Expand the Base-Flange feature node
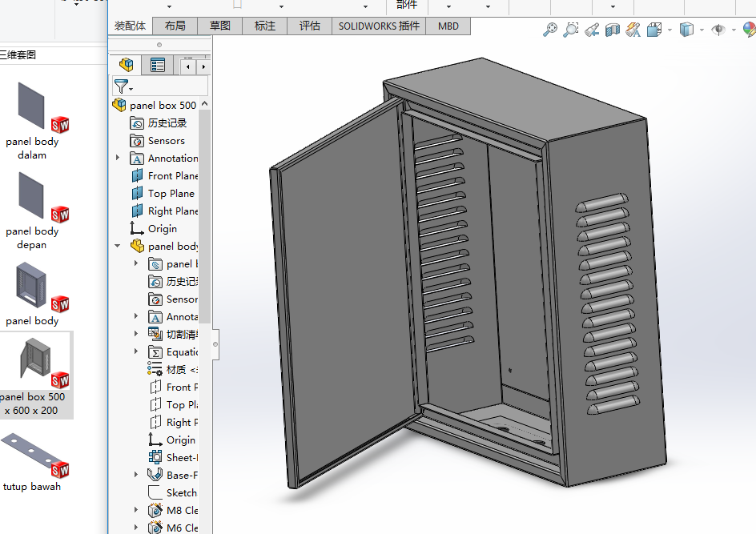Image resolution: width=756 pixels, height=534 pixels. tap(136, 476)
